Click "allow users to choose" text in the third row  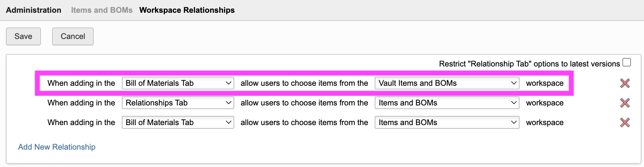(304, 122)
